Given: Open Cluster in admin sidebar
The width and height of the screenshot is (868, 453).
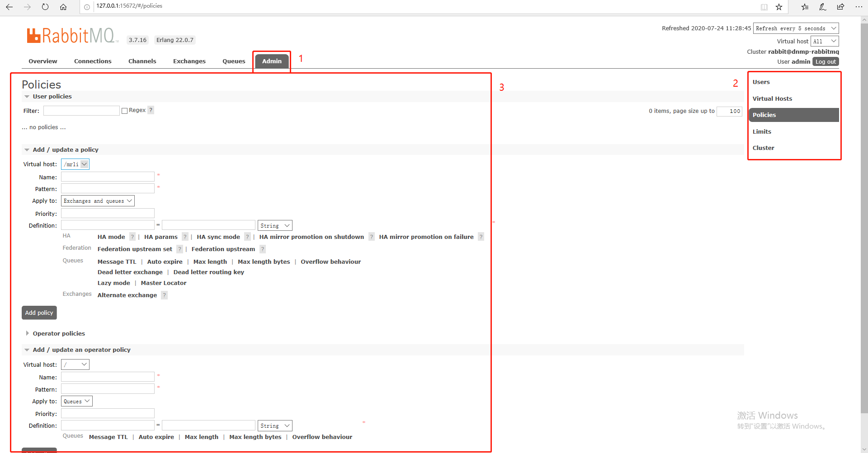Looking at the screenshot, I should click(x=763, y=148).
